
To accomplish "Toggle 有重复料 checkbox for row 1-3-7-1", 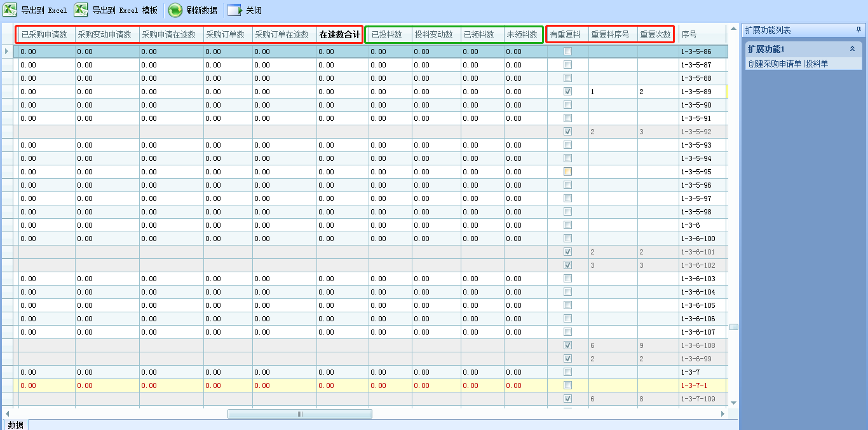I will click(x=567, y=385).
